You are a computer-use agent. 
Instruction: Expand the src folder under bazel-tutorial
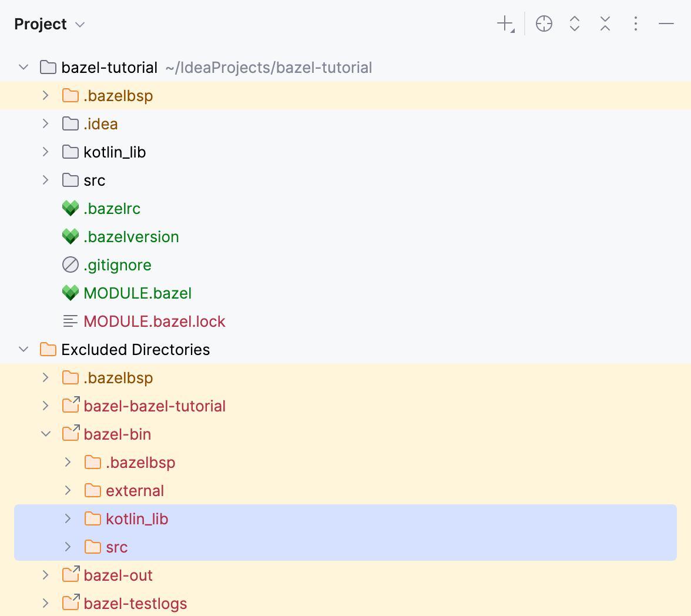pyautogui.click(x=45, y=180)
